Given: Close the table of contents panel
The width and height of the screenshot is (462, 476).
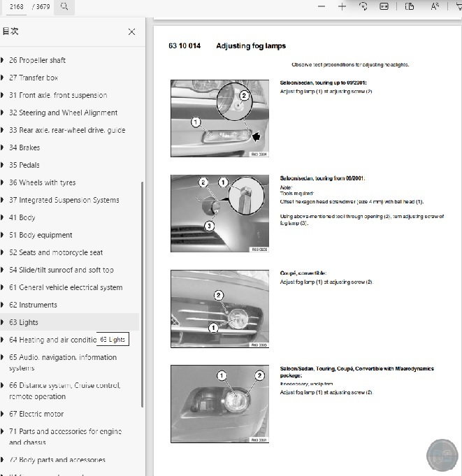Looking at the screenshot, I should pos(131,32).
